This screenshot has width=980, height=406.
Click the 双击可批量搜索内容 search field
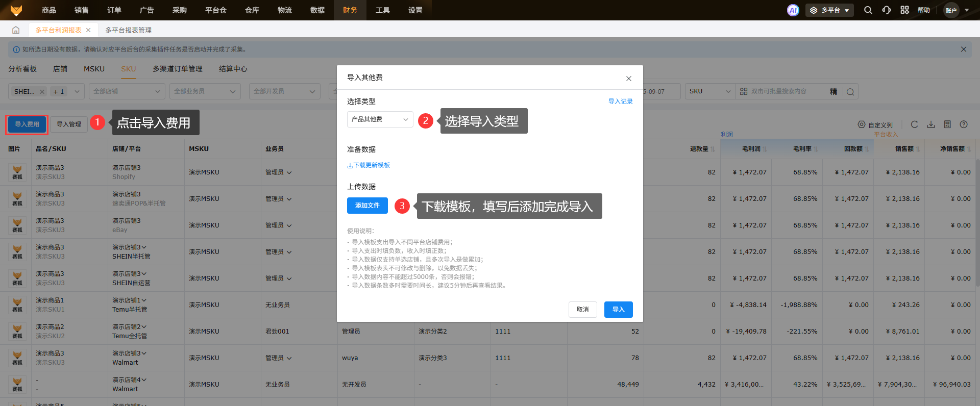[786, 92]
